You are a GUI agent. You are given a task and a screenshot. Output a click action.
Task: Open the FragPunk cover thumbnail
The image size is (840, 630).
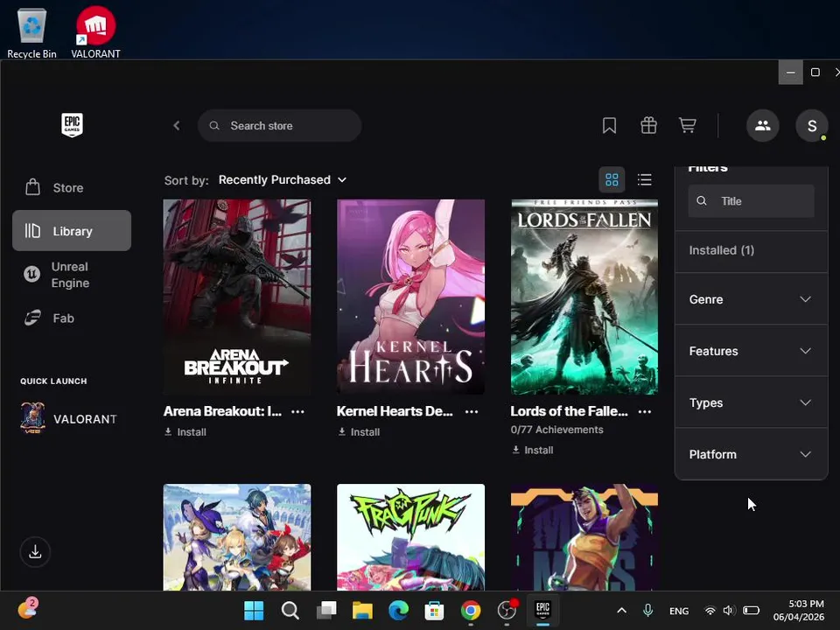coord(410,537)
